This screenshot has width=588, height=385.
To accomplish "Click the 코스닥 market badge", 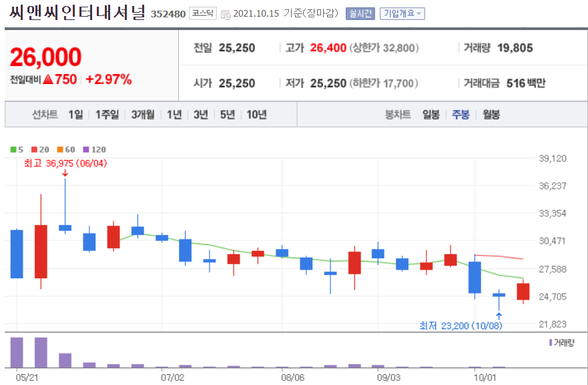I will click(x=202, y=13).
